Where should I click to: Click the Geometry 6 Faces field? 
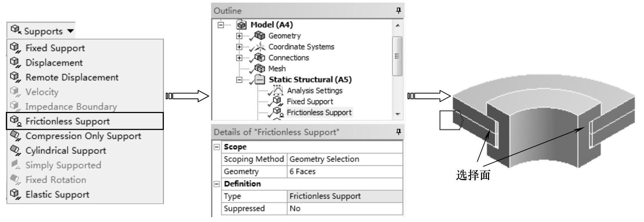point(344,171)
